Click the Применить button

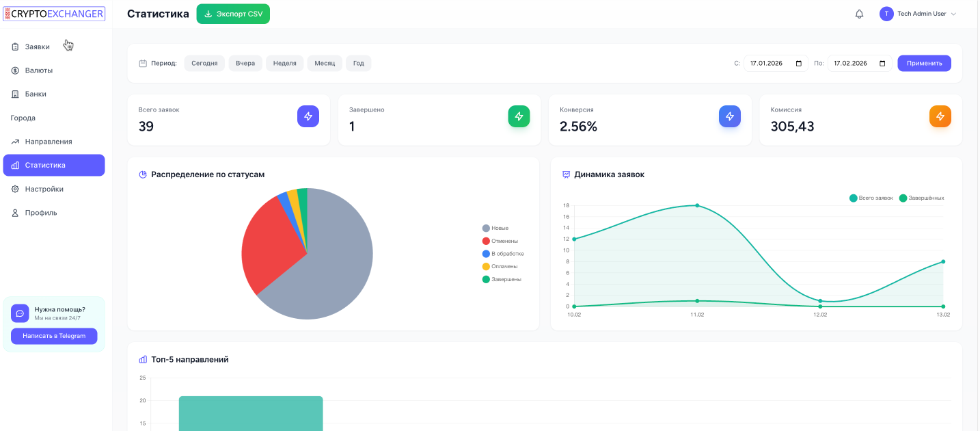(x=924, y=64)
